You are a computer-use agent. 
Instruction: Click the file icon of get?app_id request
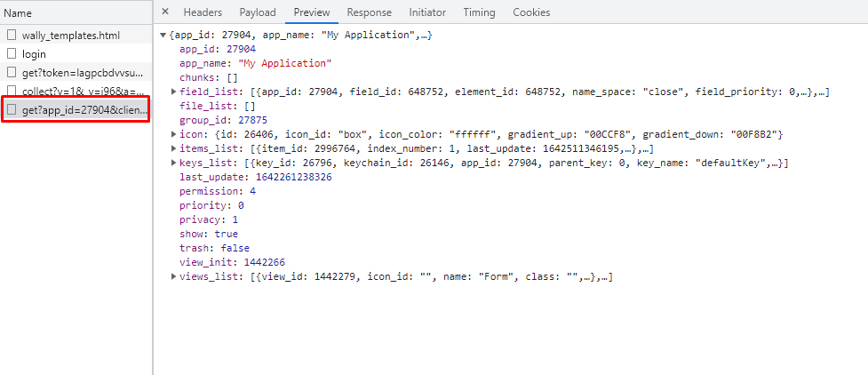click(12, 110)
